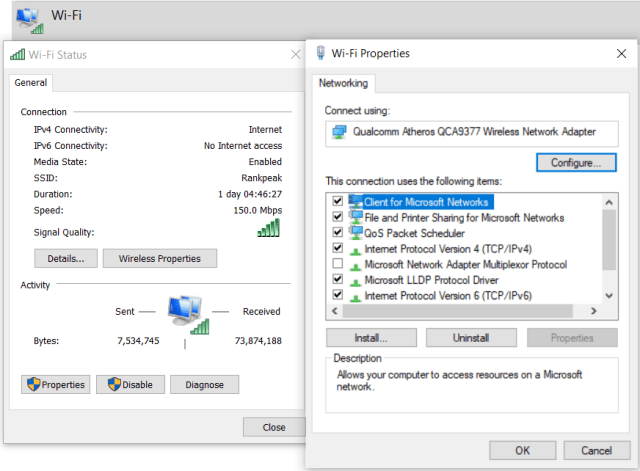The width and height of the screenshot is (640, 471).
Task: Click received bytes value 73,874,188
Action: click(x=258, y=340)
